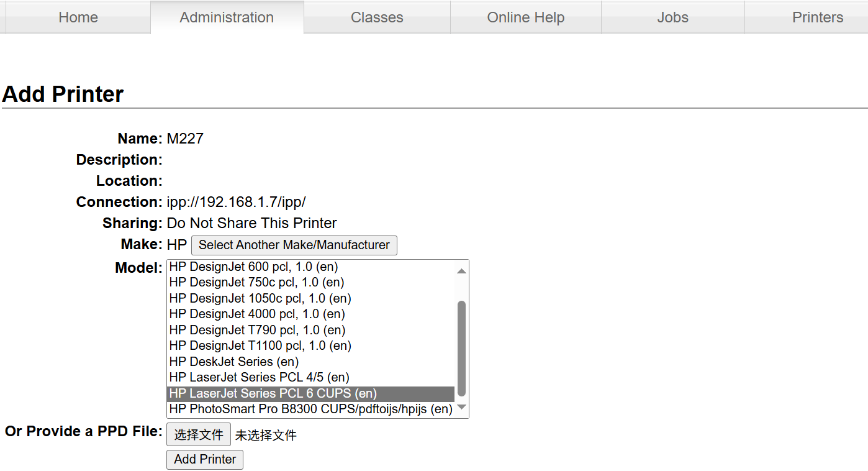
Task: Click the connection URI ipp://192.168.1.7/ipp/
Action: [x=237, y=202]
